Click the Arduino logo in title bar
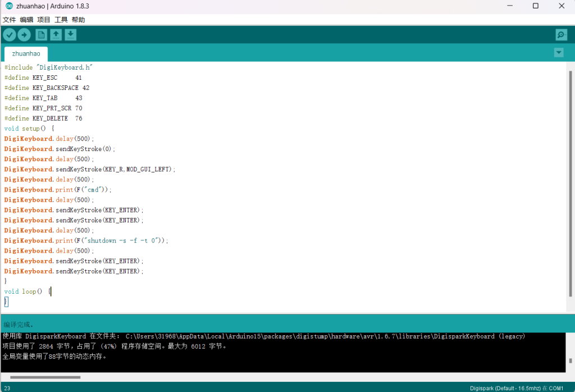 pos(9,6)
